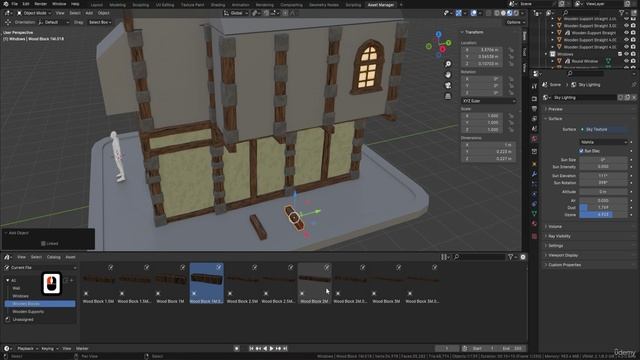Click the blue Z axis gizmo ball
Screen dimensions: 640x360
pyautogui.click(x=438, y=34)
